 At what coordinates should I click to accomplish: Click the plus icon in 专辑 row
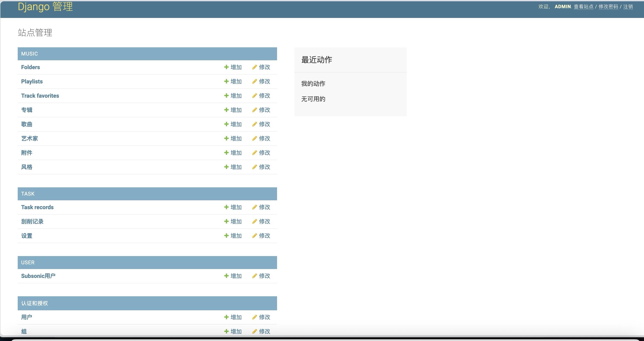tap(226, 110)
